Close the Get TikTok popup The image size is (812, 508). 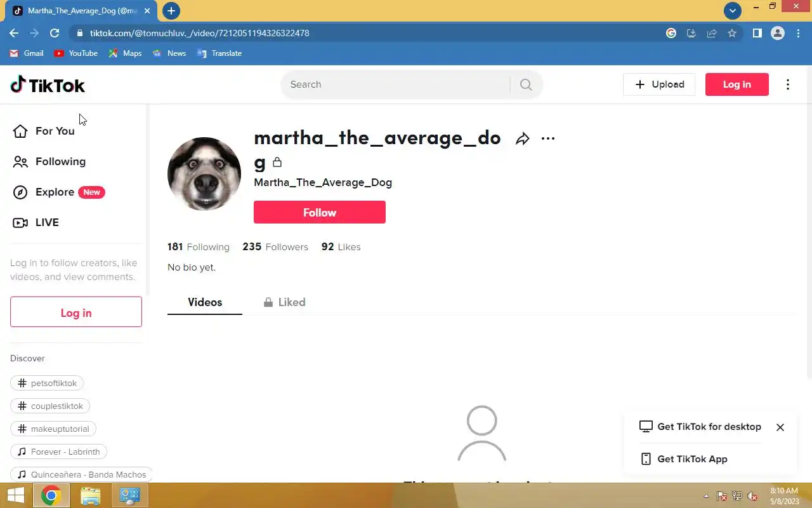780,427
